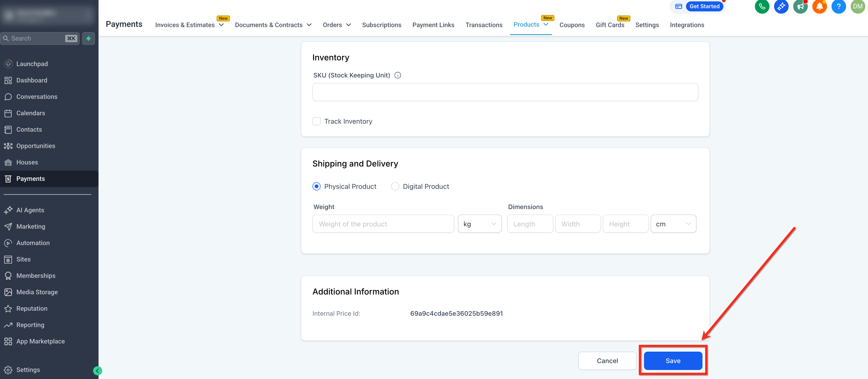Enable the Track Inventory checkbox

click(x=316, y=121)
